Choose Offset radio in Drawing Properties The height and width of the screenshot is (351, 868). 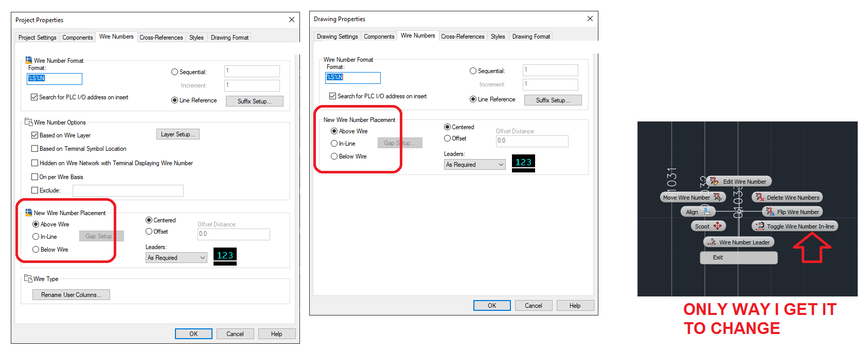pyautogui.click(x=447, y=138)
